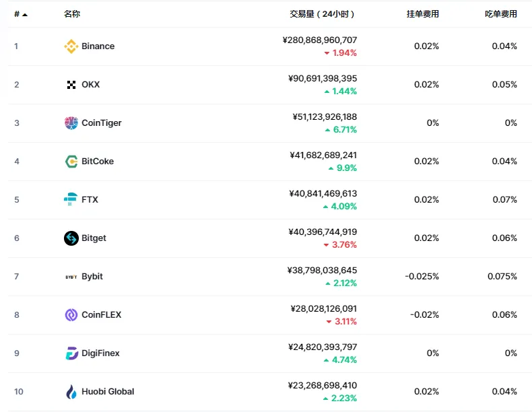532x412 pixels.
Task: Click the CoinTiger logo icon
Action: click(71, 123)
